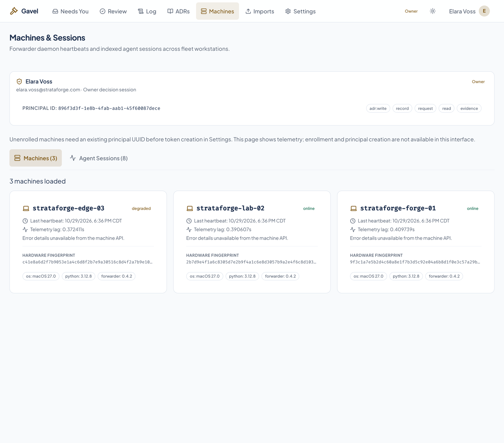Click the evidence permission chip
This screenshot has height=443, width=504.
click(x=469, y=108)
